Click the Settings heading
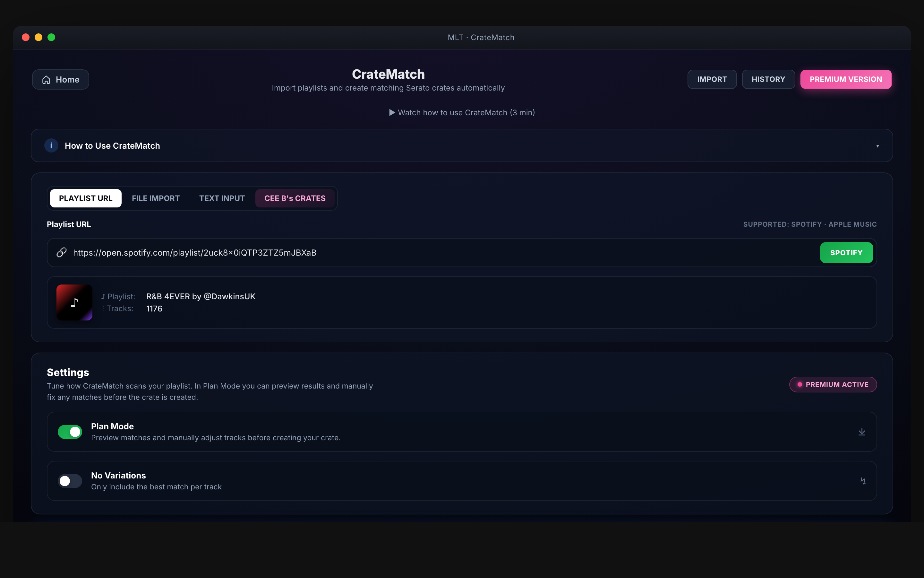924x578 pixels. pos(68,372)
